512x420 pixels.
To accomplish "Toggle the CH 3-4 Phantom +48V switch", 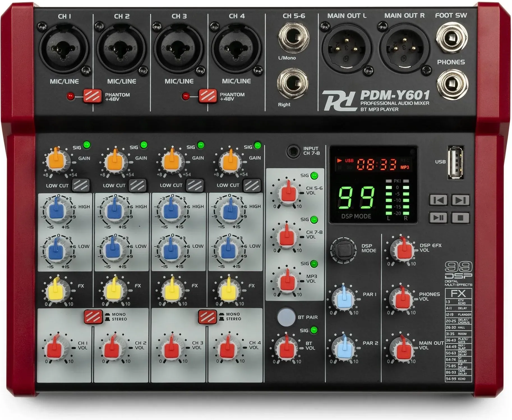I will tap(208, 96).
